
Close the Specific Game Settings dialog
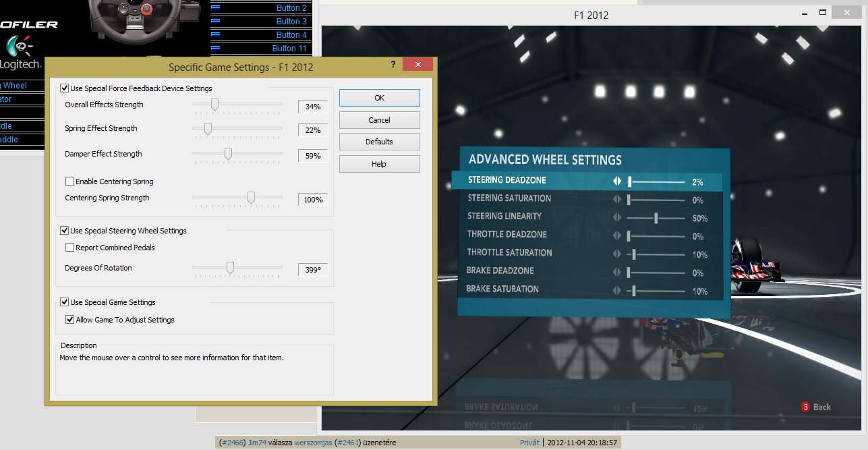click(x=417, y=65)
